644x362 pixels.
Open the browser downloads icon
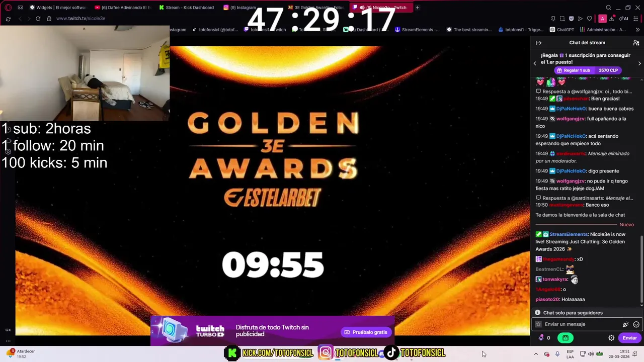[611, 19]
